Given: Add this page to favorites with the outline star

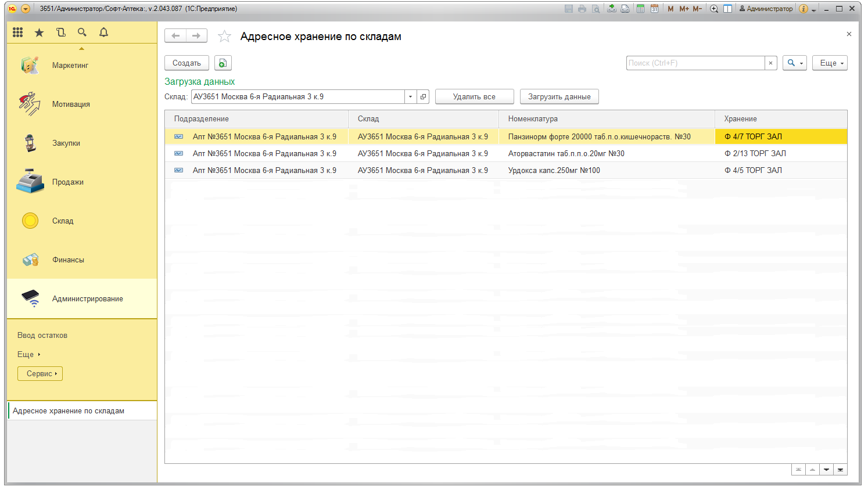Looking at the screenshot, I should pyautogui.click(x=224, y=37).
